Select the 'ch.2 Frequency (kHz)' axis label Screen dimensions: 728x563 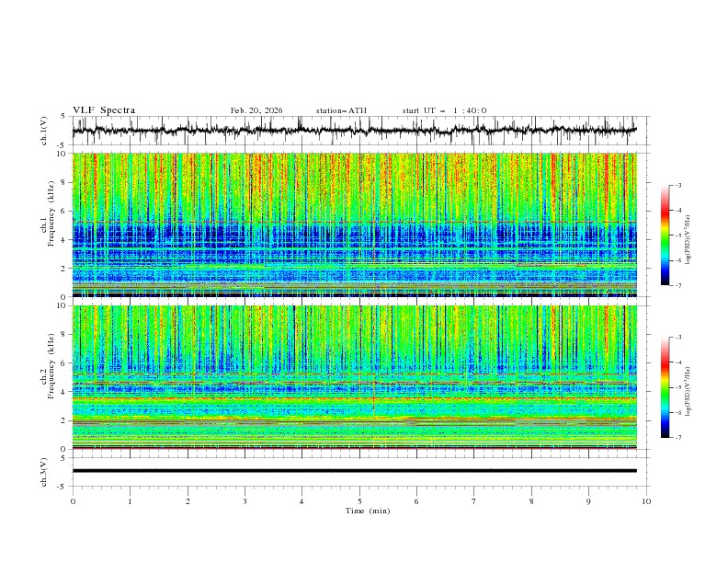point(49,366)
